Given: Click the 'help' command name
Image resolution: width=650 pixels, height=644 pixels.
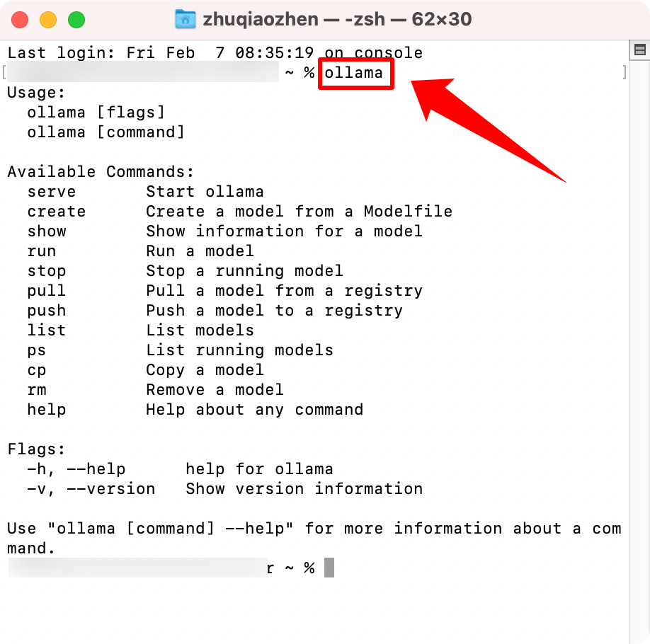Looking at the screenshot, I should click(47, 410).
